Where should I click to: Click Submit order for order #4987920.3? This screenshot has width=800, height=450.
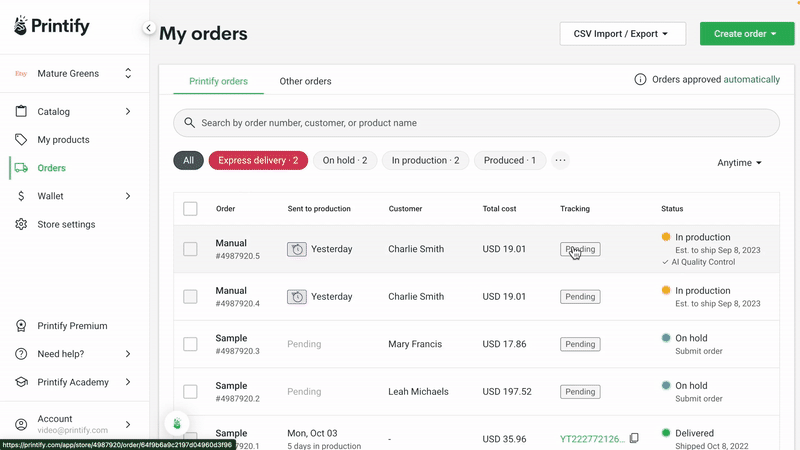[x=699, y=351]
